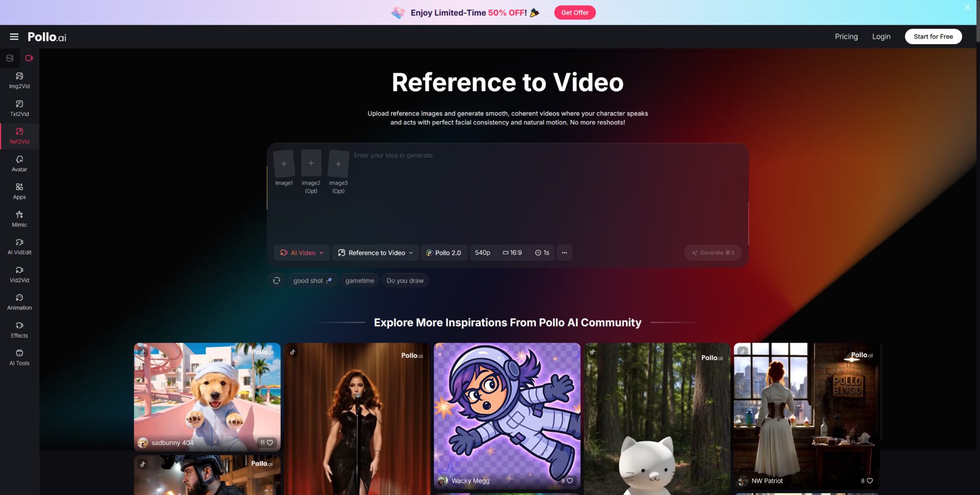This screenshot has width=980, height=495.
Task: Like the NW Patriot video
Action: (869, 481)
